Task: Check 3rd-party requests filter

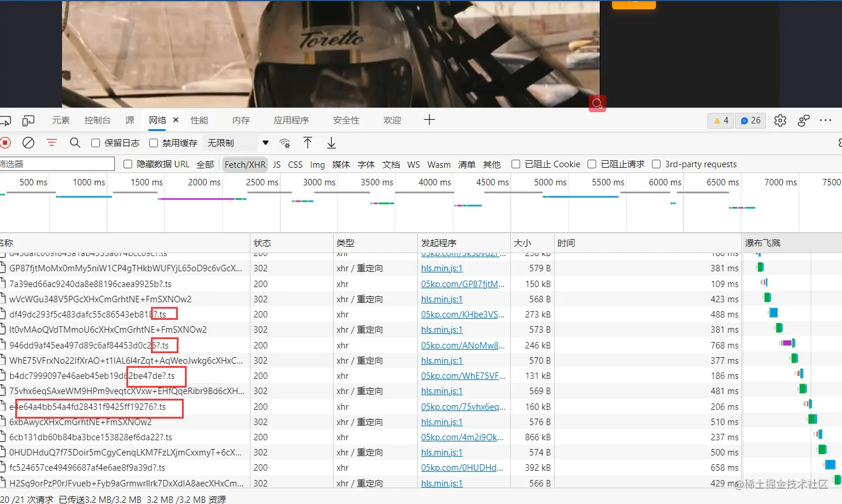Action: point(656,164)
